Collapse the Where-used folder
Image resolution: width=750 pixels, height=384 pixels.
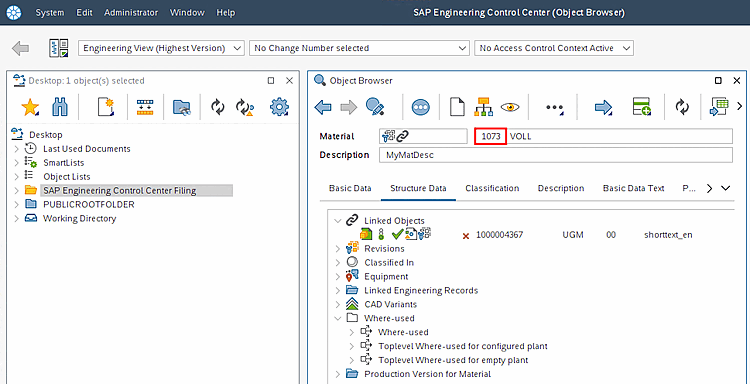point(338,318)
